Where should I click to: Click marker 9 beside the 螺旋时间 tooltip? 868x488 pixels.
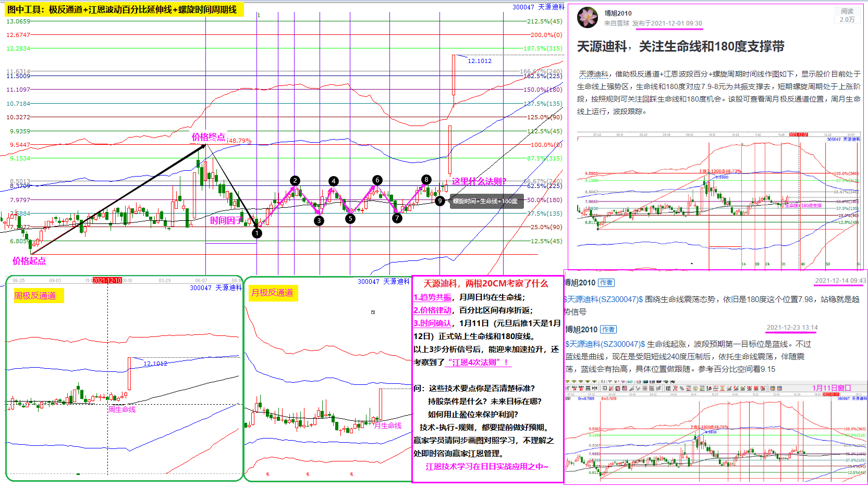440,201
